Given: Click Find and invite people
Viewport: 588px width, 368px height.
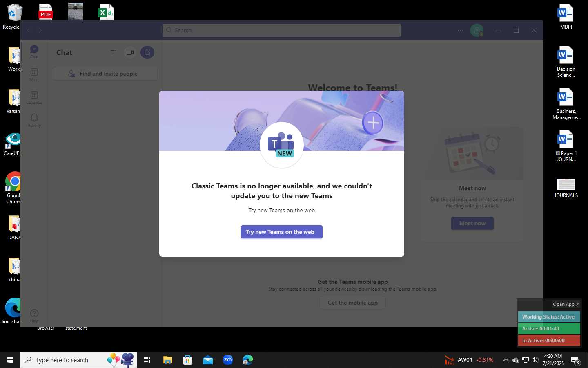Looking at the screenshot, I should (105, 74).
